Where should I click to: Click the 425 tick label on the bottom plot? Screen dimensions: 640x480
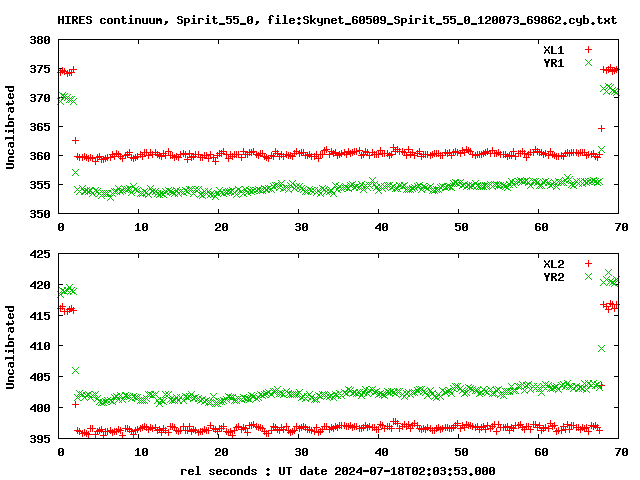tap(40, 254)
